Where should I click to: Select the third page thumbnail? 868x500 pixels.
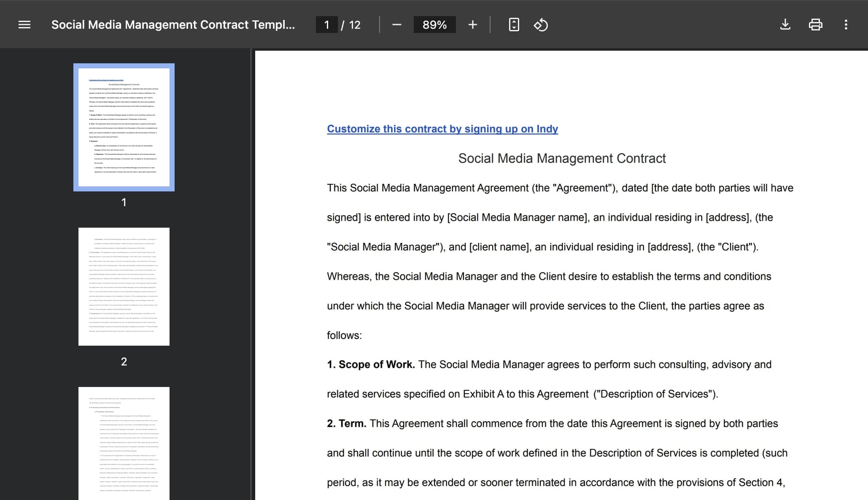[124, 442]
